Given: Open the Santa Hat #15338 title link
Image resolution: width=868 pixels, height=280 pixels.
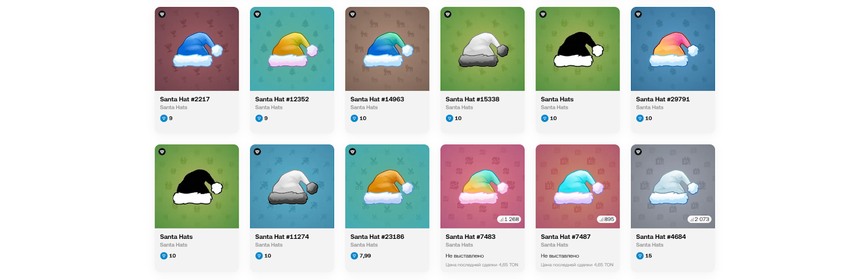Looking at the screenshot, I should click(x=472, y=99).
